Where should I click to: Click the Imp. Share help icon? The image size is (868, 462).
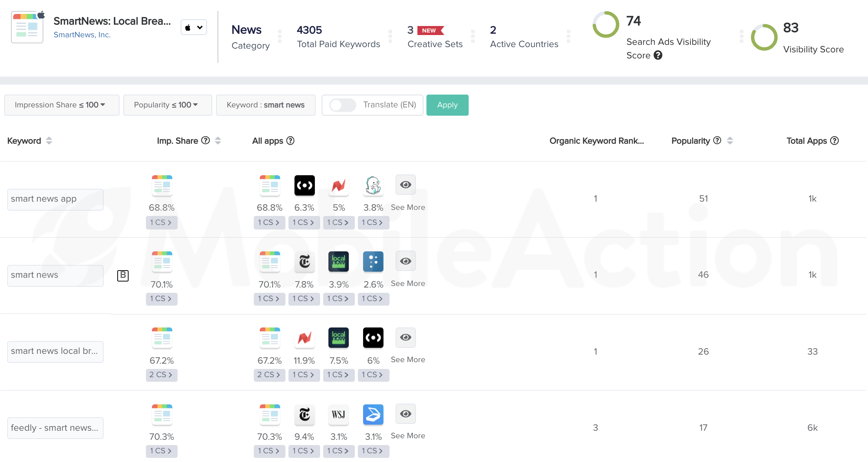coord(205,141)
